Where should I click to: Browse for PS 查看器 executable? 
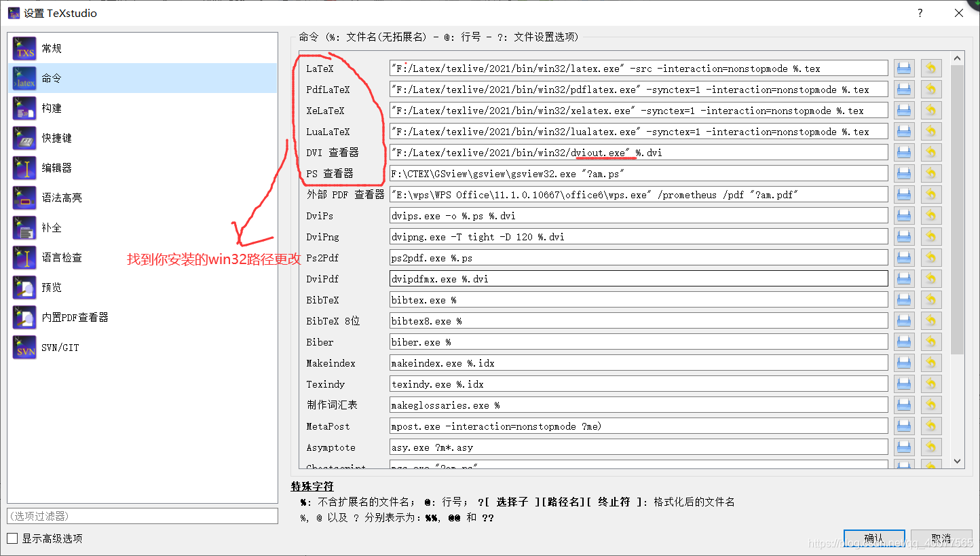[x=904, y=173]
